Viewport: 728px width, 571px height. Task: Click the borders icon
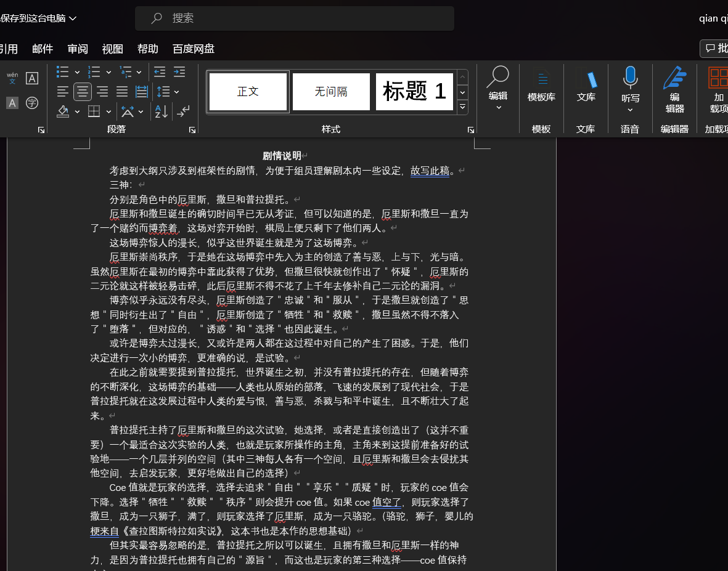pyautogui.click(x=94, y=111)
